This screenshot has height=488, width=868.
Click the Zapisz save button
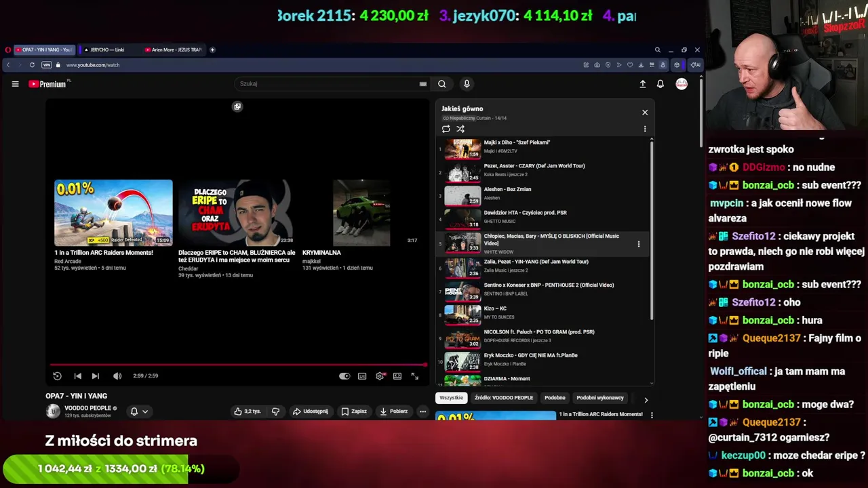[354, 411]
